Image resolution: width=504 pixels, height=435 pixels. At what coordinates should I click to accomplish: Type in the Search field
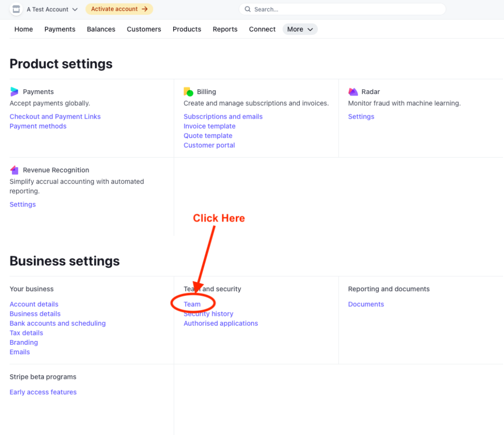click(345, 9)
